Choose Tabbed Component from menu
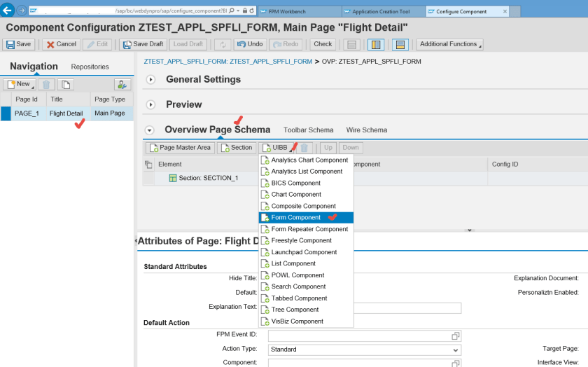Viewport: 588px width, 367px height. click(306, 298)
